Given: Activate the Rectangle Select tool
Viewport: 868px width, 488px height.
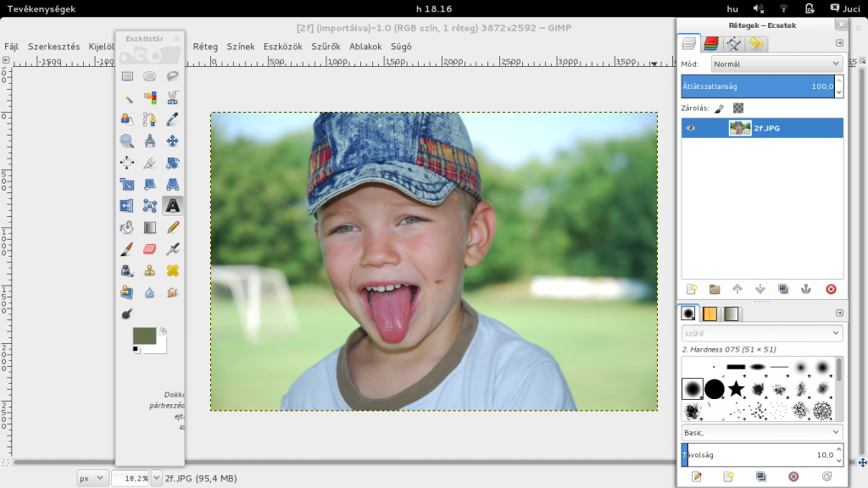Looking at the screenshot, I should click(125, 75).
